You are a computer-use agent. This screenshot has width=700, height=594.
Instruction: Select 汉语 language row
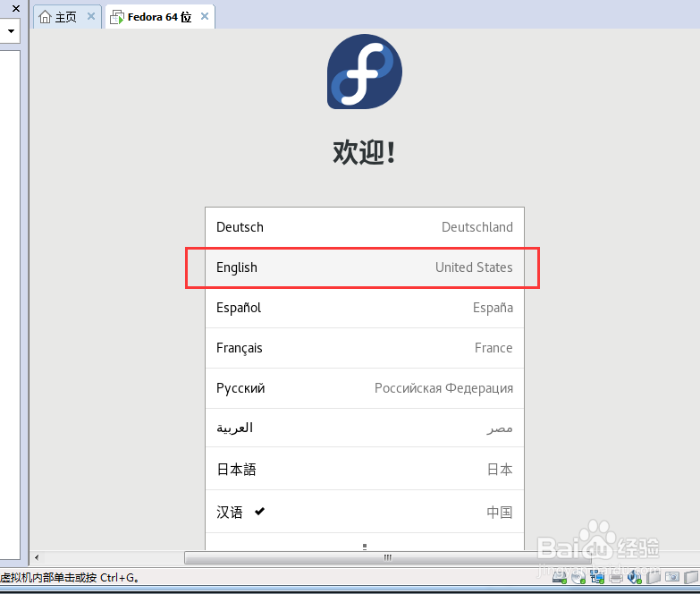[364, 512]
